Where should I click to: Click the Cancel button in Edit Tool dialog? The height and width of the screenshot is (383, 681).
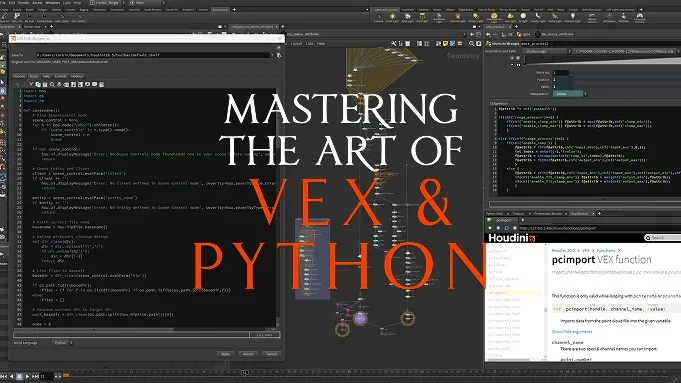click(271, 354)
